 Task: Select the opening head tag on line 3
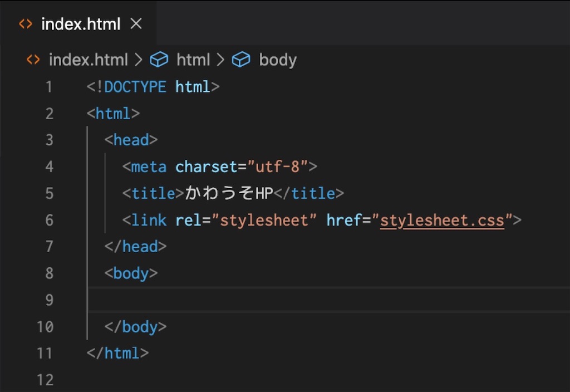click(131, 140)
